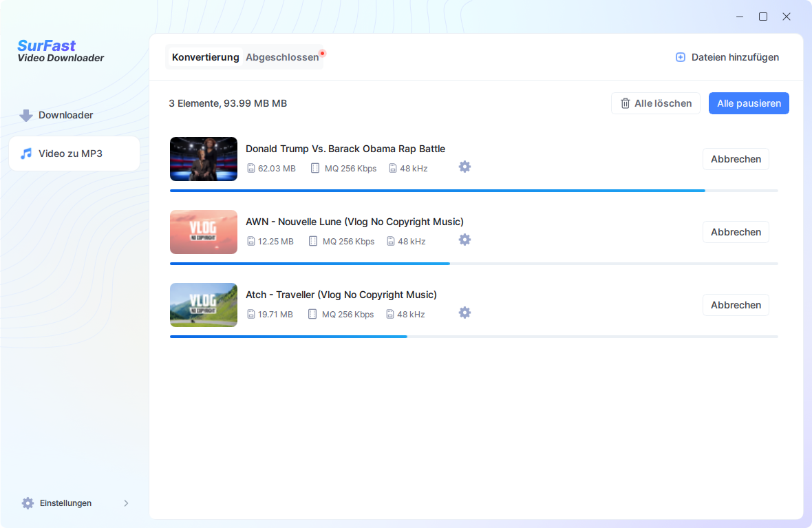The width and height of the screenshot is (812, 528).
Task: Click Abbrechen for AWN Nouvelle Lune
Action: click(x=736, y=232)
